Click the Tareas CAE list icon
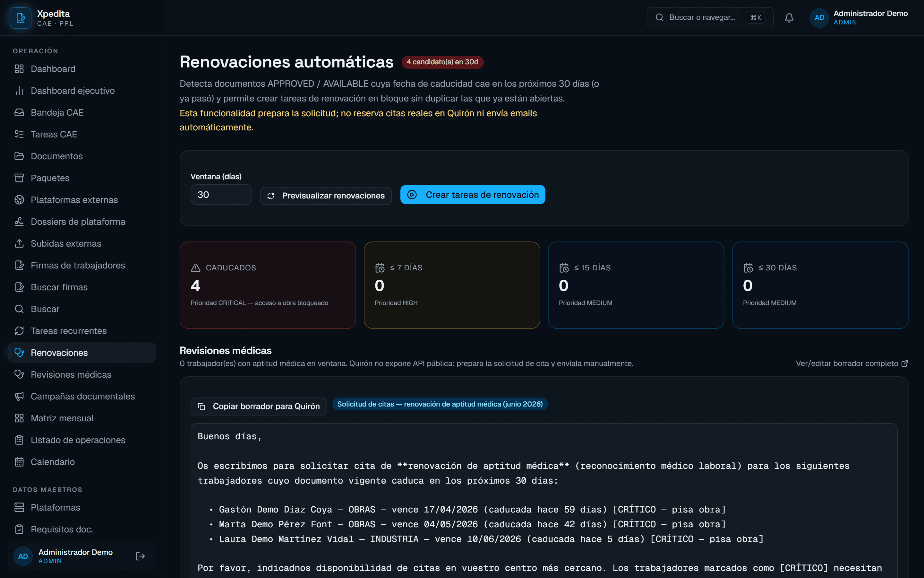This screenshot has height=578, width=924. pyautogui.click(x=19, y=134)
